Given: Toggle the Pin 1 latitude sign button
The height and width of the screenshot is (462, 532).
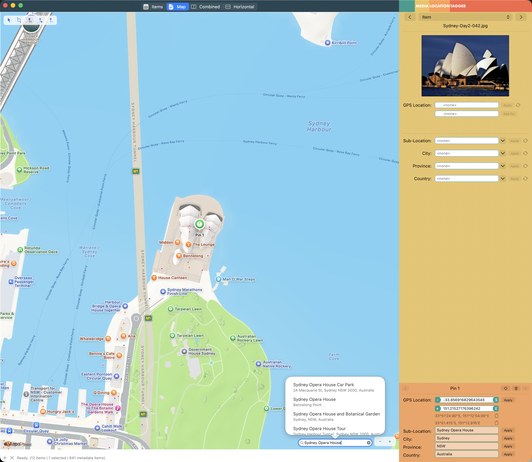Looking at the screenshot, I should [438, 400].
